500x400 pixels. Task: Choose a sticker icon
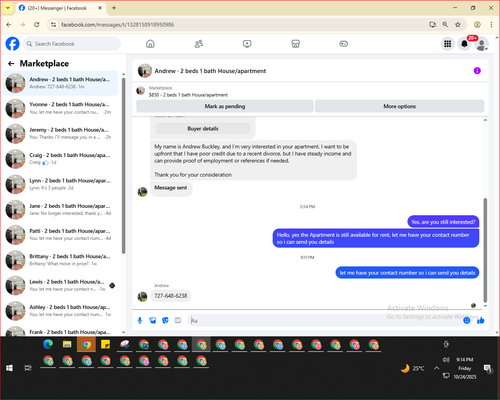(165, 320)
